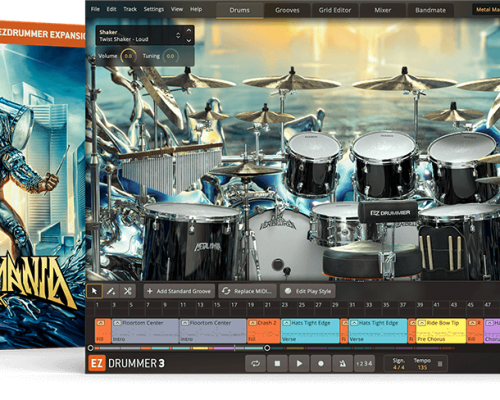
Task: Select the pencil draw tool
Action: pos(111,291)
